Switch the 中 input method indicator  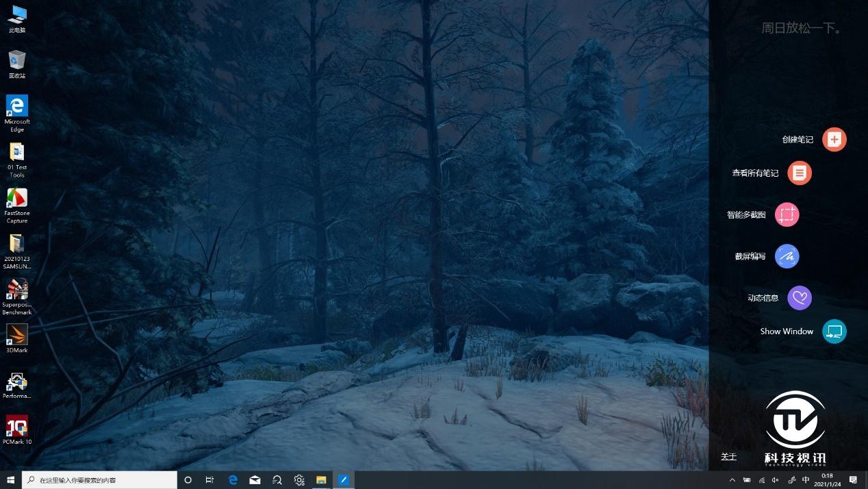(x=806, y=480)
